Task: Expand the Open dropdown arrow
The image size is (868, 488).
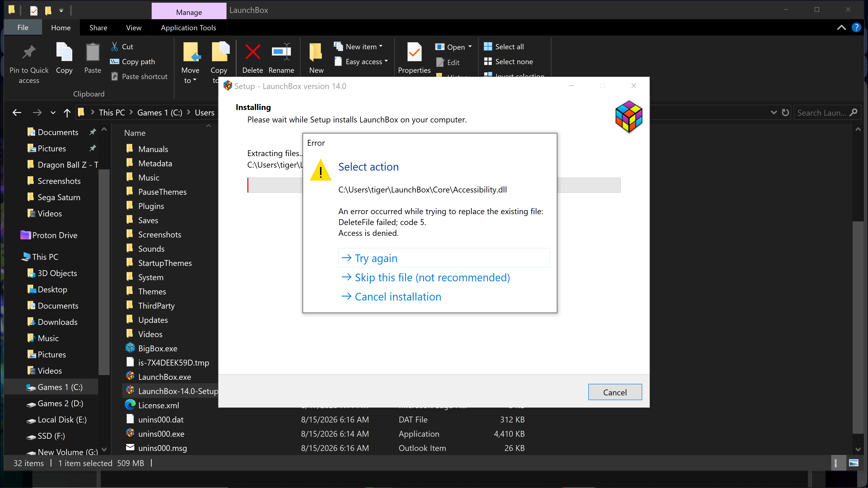Action: pos(470,47)
